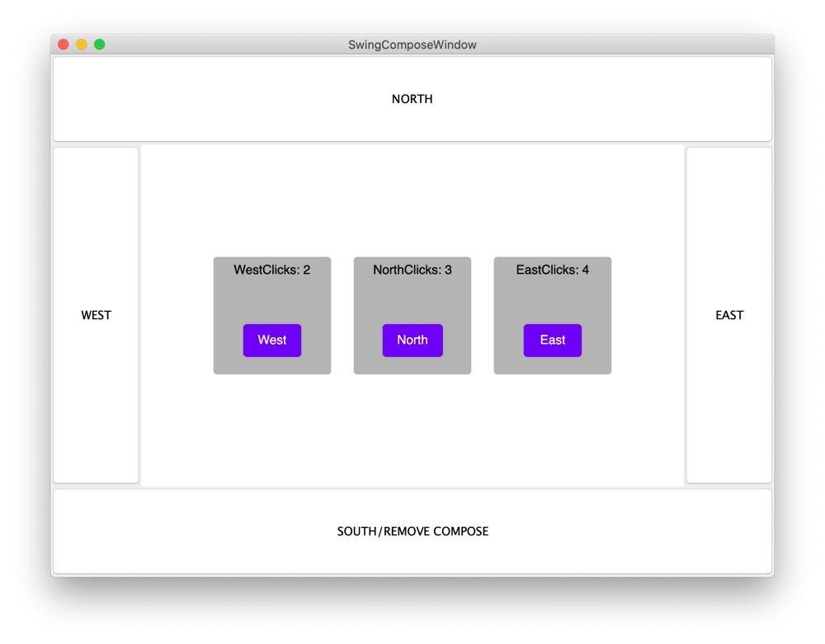Click the green zoom traffic light
The width and height of the screenshot is (825, 644).
99,44
